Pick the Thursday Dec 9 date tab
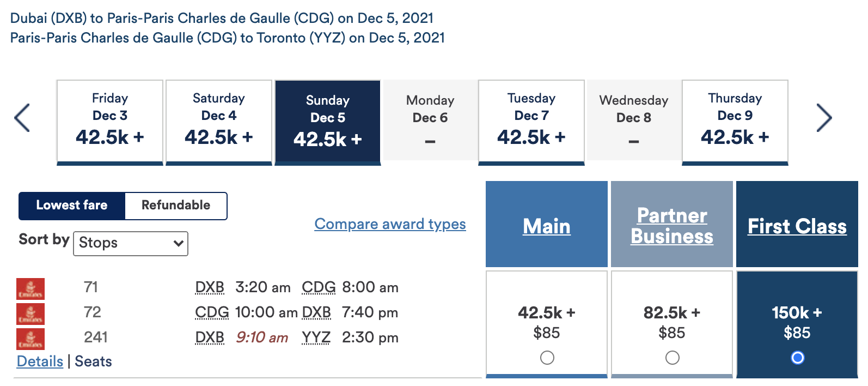Image resolution: width=868 pixels, height=386 pixels. 735,121
